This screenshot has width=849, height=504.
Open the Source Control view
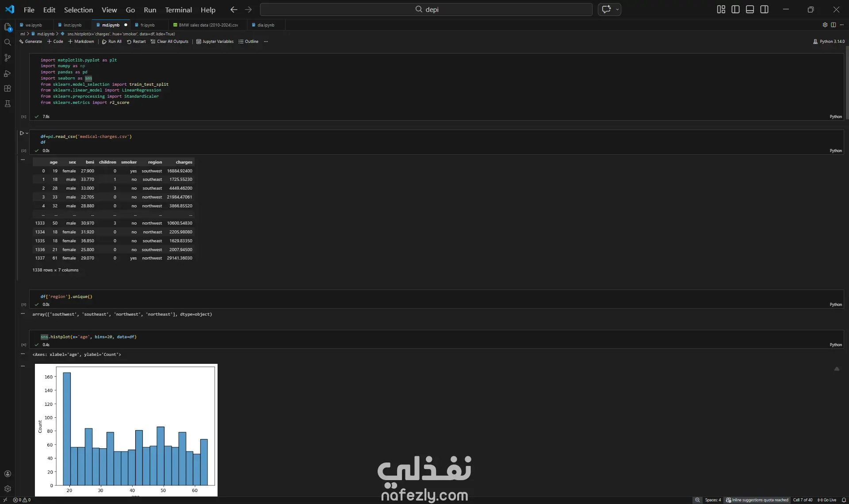coord(8,58)
